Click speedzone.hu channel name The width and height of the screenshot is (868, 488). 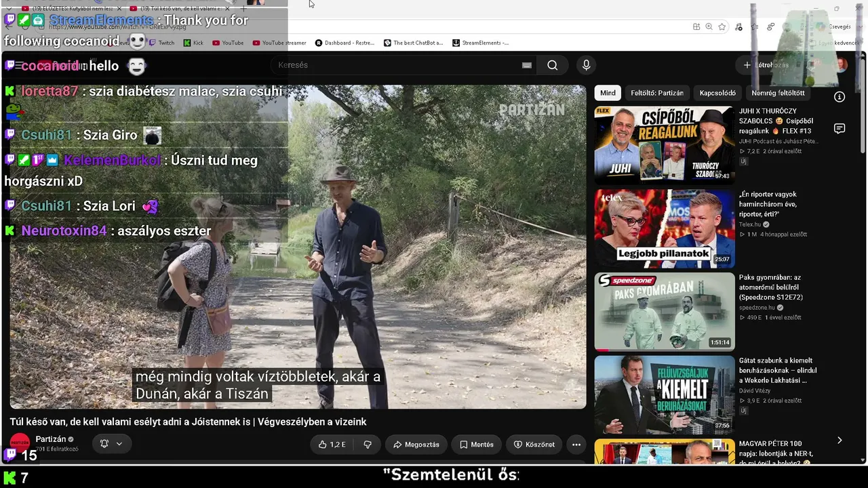[757, 308]
